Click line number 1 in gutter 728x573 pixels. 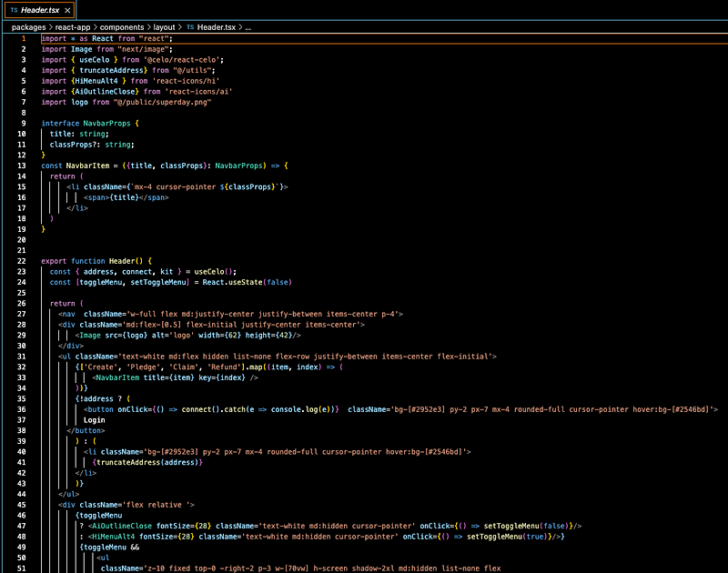coord(24,38)
